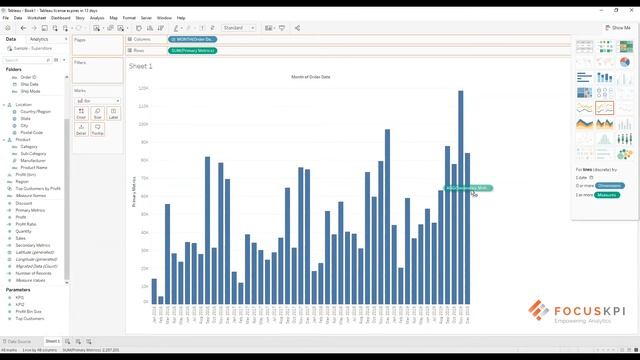Click the Color card in Marks

81,113
